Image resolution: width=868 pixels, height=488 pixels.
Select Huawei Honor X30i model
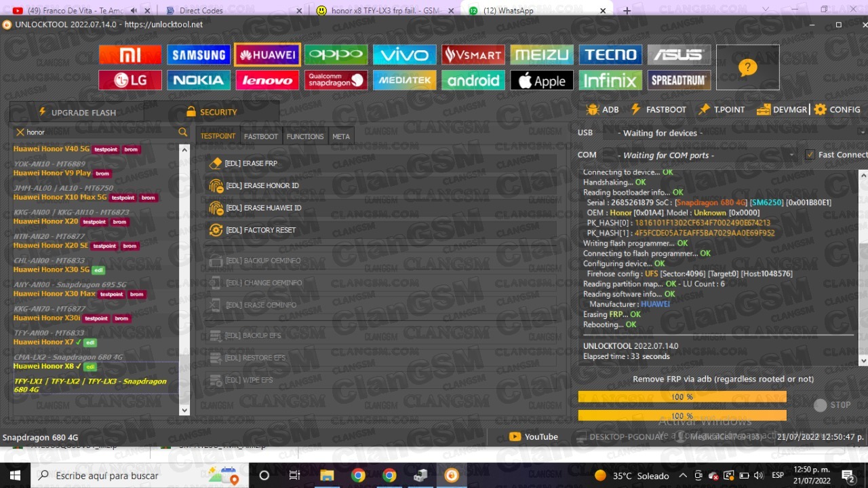(x=47, y=318)
